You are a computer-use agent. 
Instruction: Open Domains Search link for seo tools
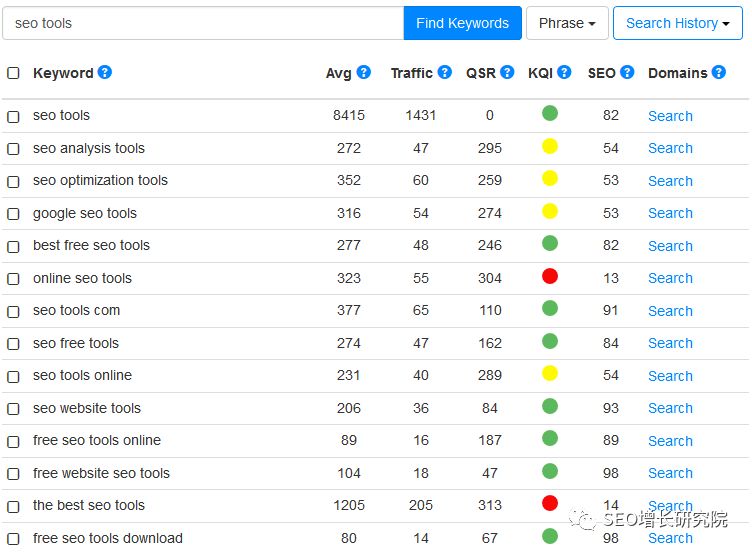pos(670,116)
